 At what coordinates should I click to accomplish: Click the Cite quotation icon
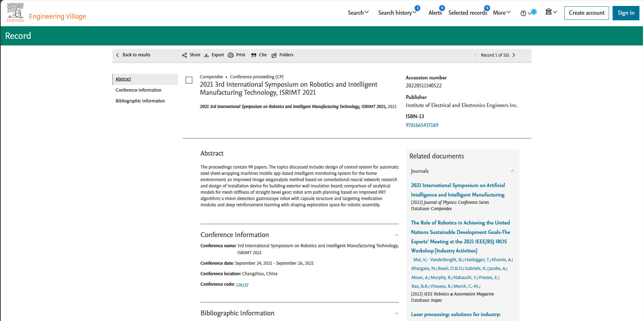pyautogui.click(x=254, y=55)
